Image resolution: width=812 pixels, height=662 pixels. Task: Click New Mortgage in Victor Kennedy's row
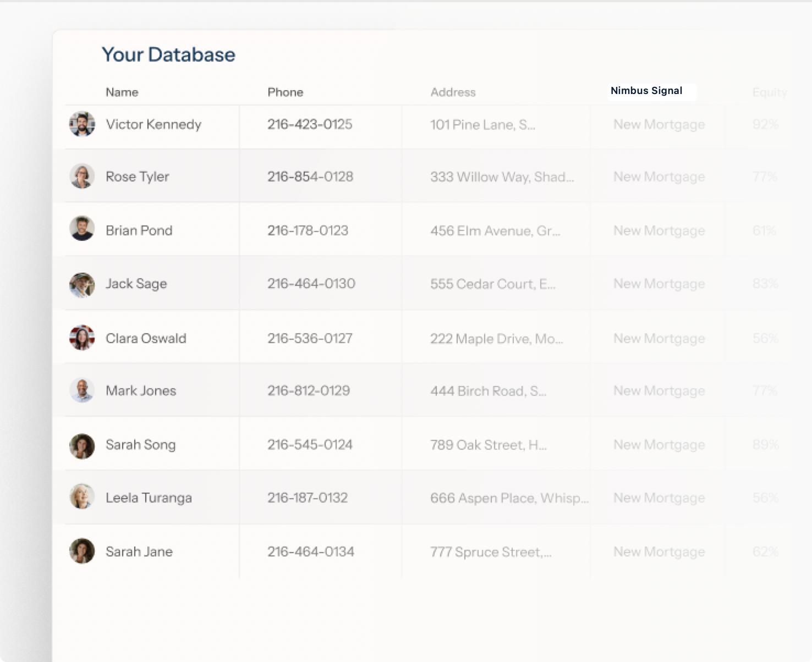659,125
